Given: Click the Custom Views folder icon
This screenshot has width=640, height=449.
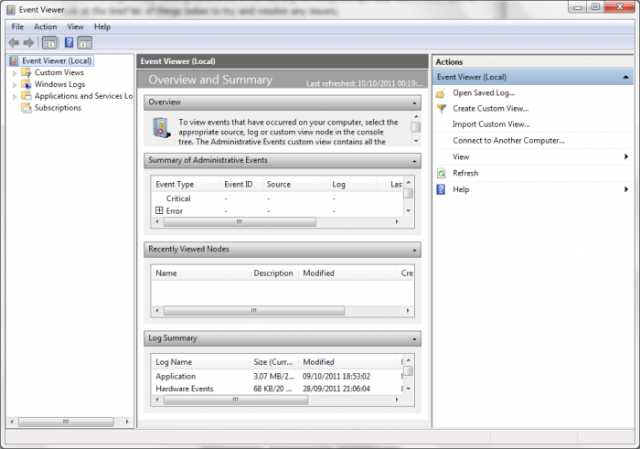Looking at the screenshot, I should 26,73.
